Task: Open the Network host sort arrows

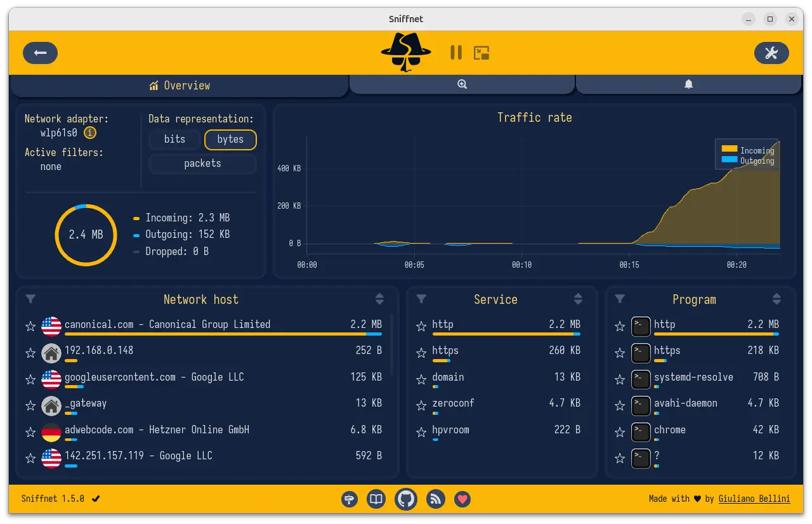Action: [x=379, y=299]
